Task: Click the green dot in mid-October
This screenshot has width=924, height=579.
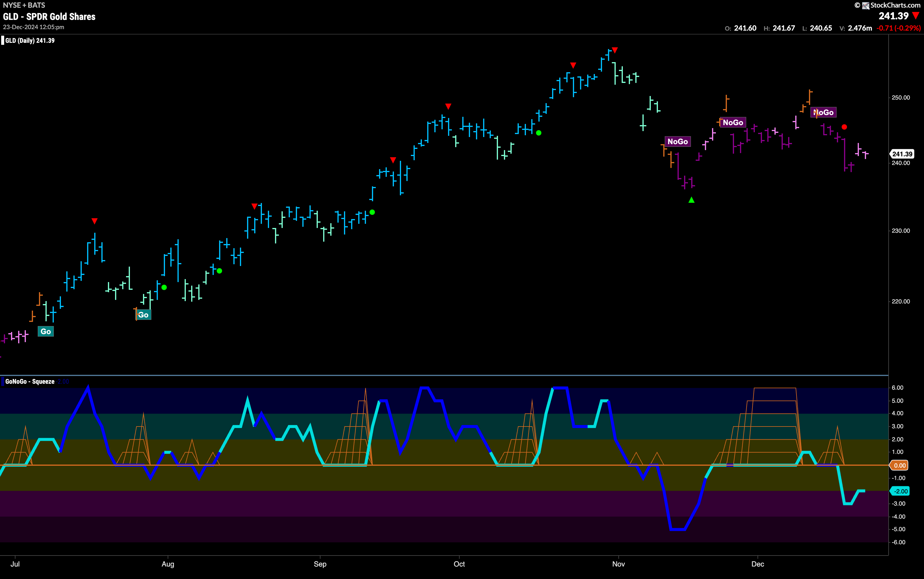Action: tap(539, 133)
